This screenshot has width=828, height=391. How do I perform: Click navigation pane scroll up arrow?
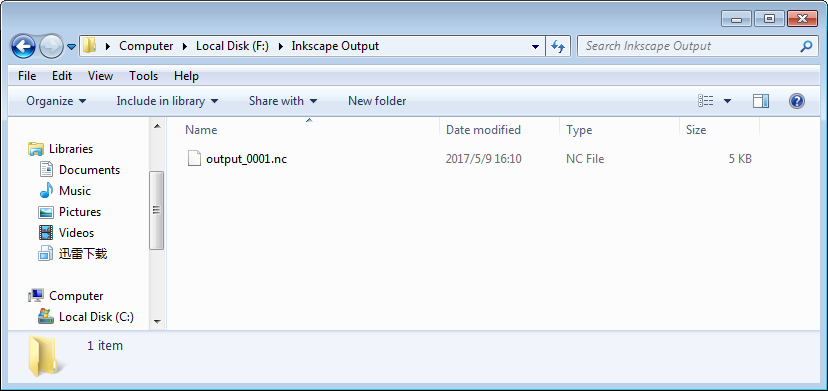[157, 126]
